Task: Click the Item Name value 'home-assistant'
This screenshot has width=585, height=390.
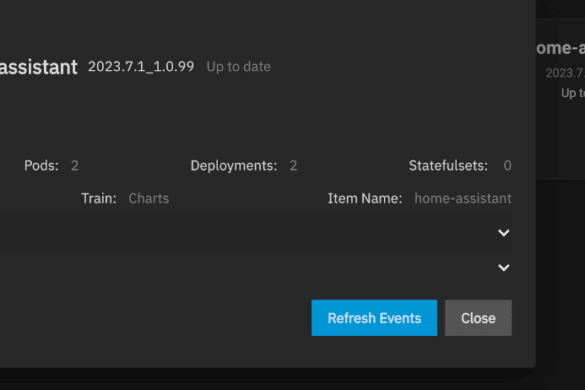Action: (463, 199)
